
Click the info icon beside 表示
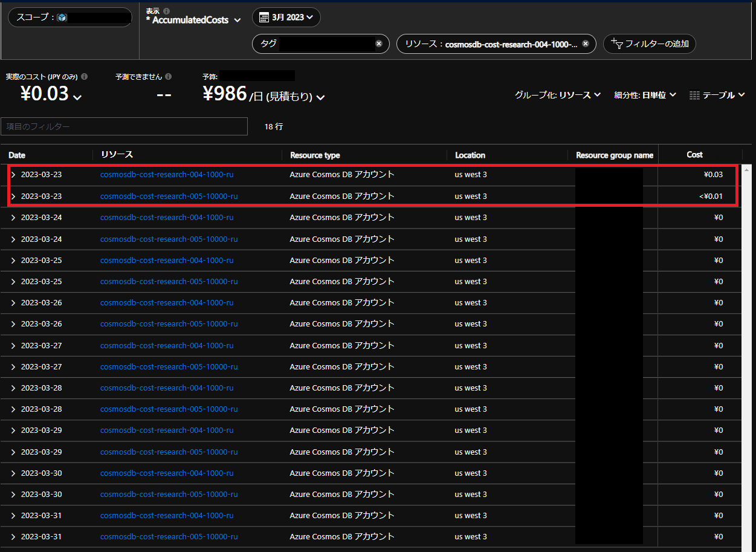167,11
